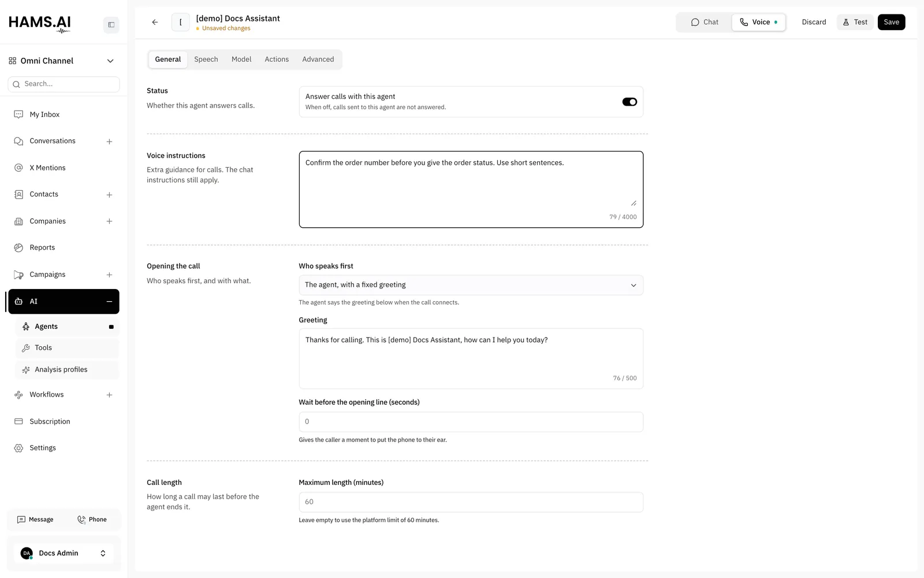The image size is (924, 578).
Task: Click the Message button
Action: click(35, 520)
